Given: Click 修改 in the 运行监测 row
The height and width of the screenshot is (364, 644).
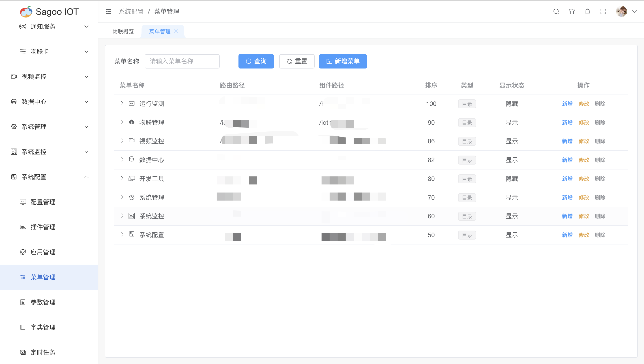Looking at the screenshot, I should [x=584, y=104].
